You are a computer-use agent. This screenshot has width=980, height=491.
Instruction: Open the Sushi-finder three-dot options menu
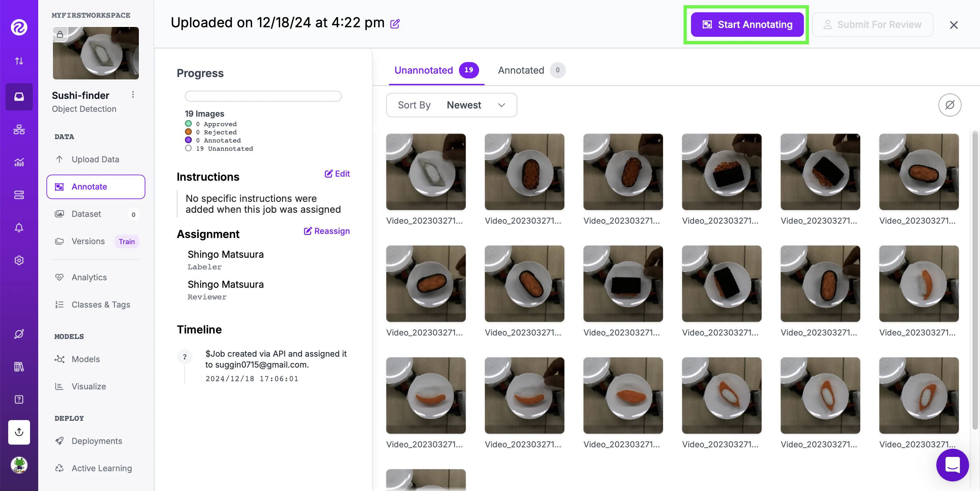tap(133, 95)
